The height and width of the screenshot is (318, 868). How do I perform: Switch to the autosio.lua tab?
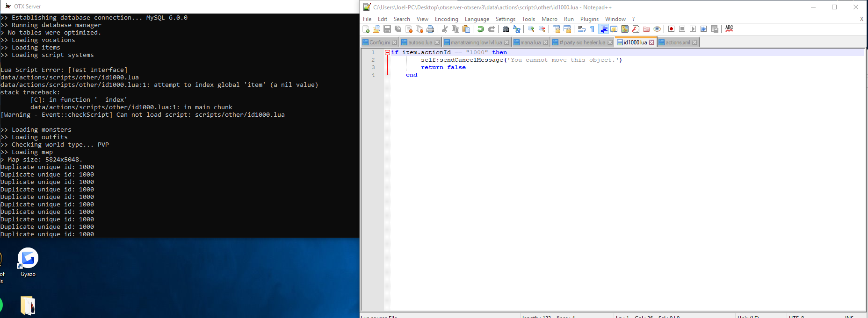point(420,42)
